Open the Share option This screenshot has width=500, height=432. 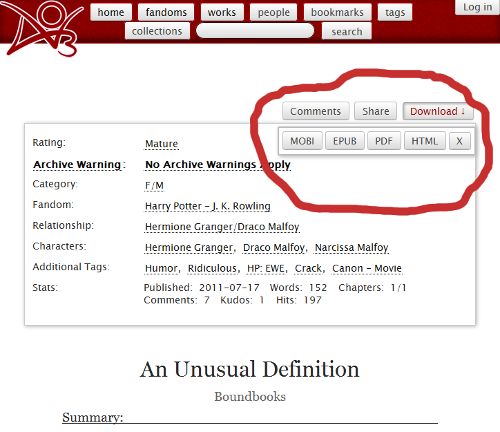click(x=375, y=111)
